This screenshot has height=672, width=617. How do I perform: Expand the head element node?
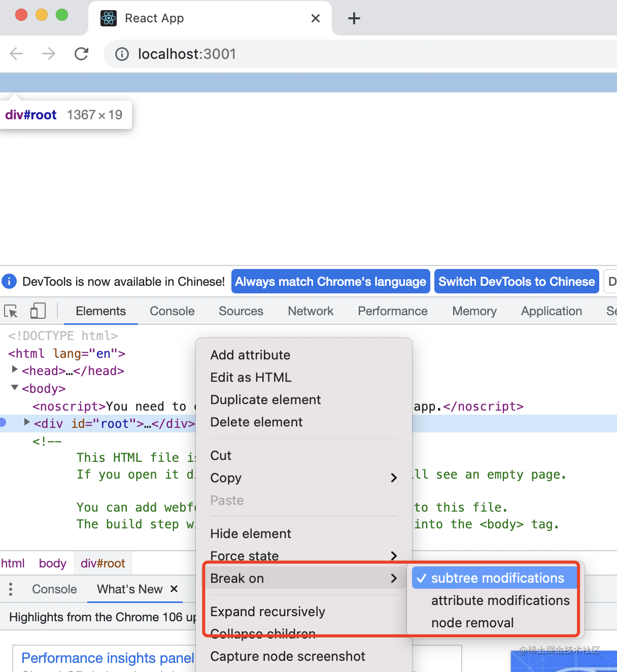[x=15, y=369]
